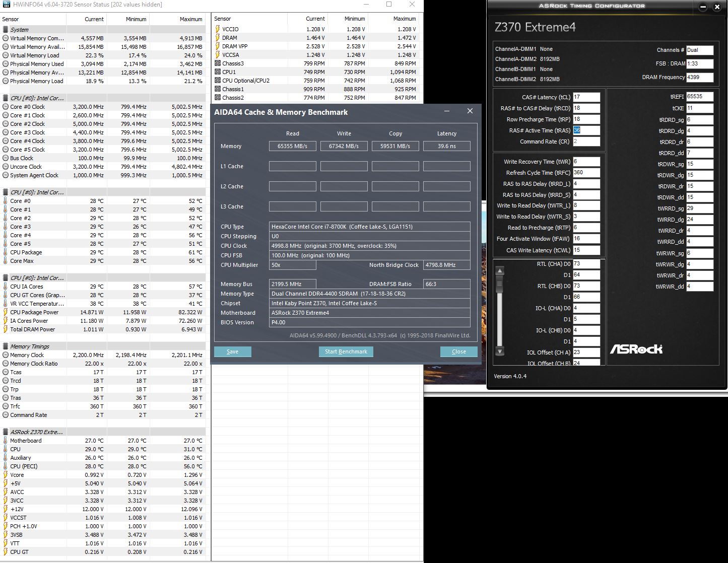Click the AIDA64 dialog's Close button
Screen dimensions: 728x563
[x=458, y=351]
